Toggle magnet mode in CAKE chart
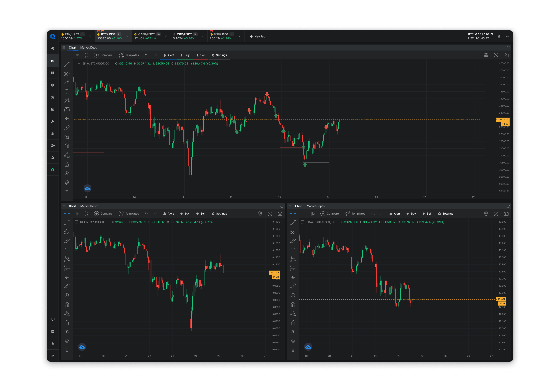Viewport: 560px width, 392px height. [293, 305]
